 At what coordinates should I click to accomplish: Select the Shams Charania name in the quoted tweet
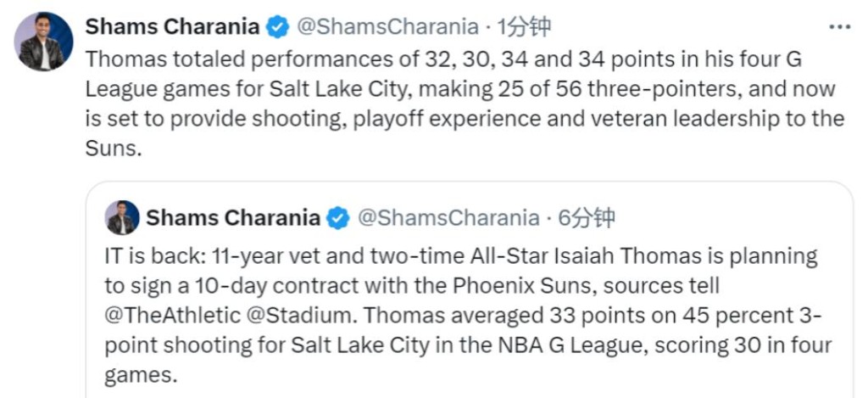(x=233, y=218)
